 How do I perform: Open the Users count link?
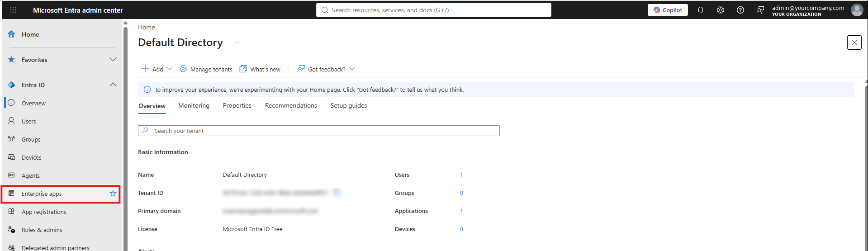[x=461, y=175]
